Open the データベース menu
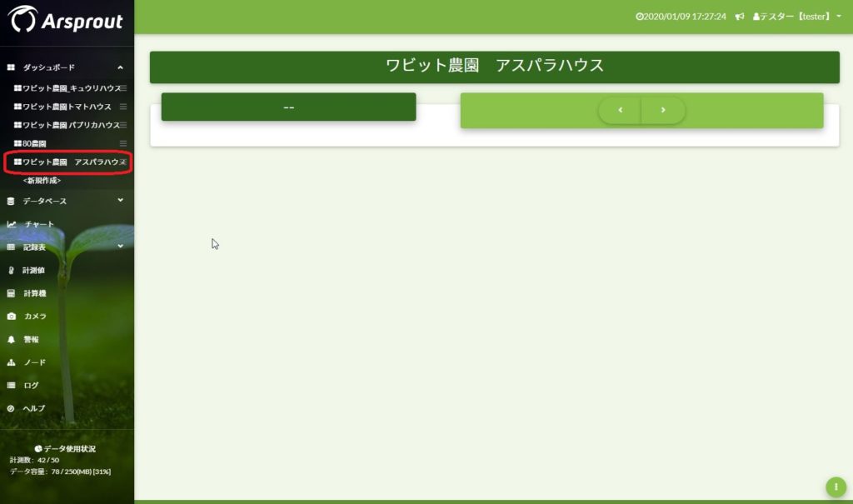This screenshot has height=504, width=853. tap(45, 202)
